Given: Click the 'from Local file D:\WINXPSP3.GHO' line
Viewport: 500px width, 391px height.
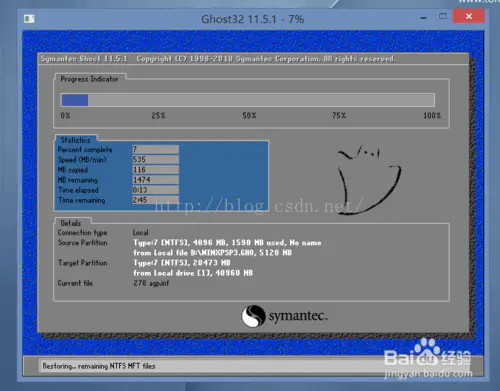Looking at the screenshot, I should click(213, 253).
